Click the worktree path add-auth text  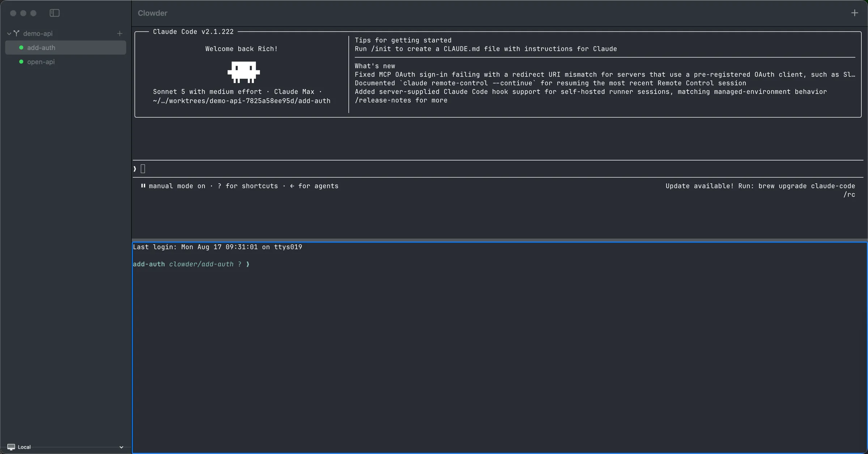[x=242, y=101]
